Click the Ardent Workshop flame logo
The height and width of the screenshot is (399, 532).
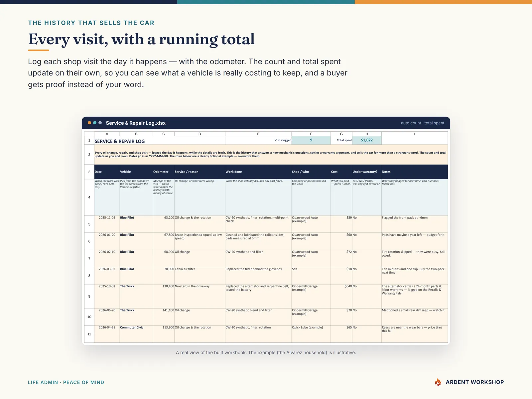(x=438, y=382)
